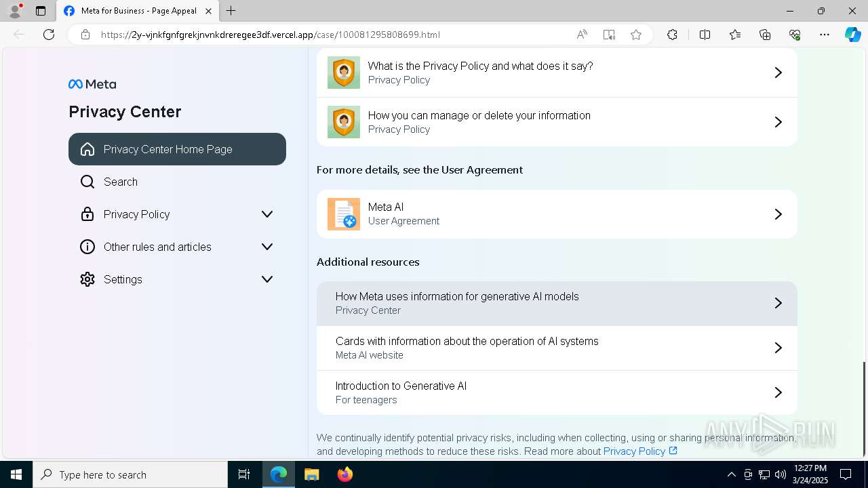Open How Meta uses information for generative AI models
Viewport: 868px width, 488px height.
click(557, 303)
